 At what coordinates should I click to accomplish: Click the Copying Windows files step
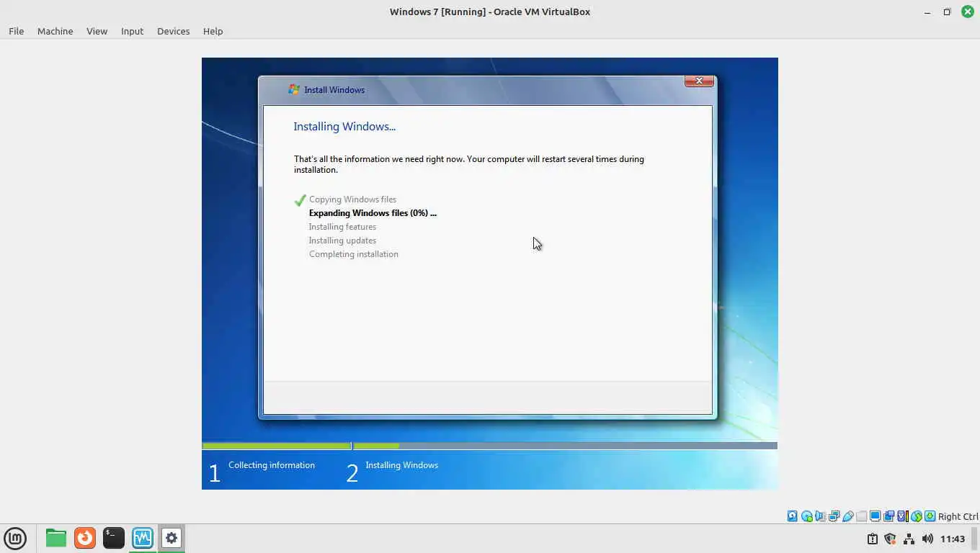(352, 199)
